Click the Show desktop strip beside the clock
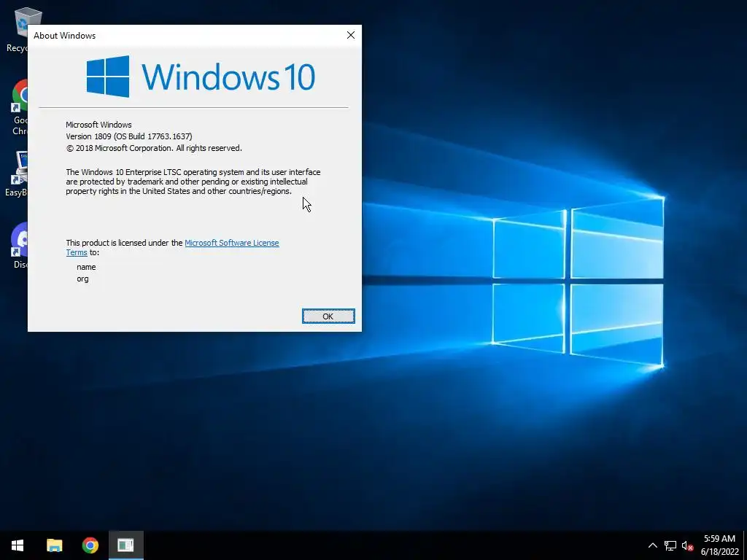 coord(745,545)
